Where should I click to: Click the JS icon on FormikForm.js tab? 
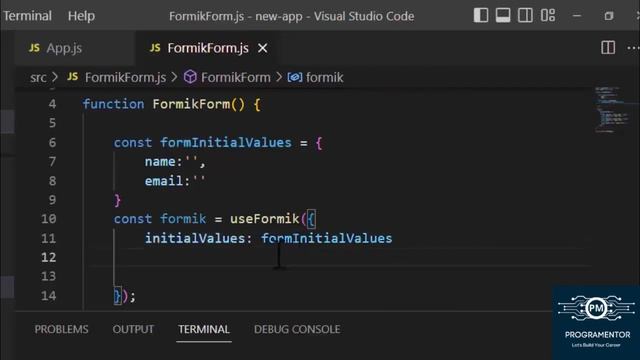click(x=155, y=48)
